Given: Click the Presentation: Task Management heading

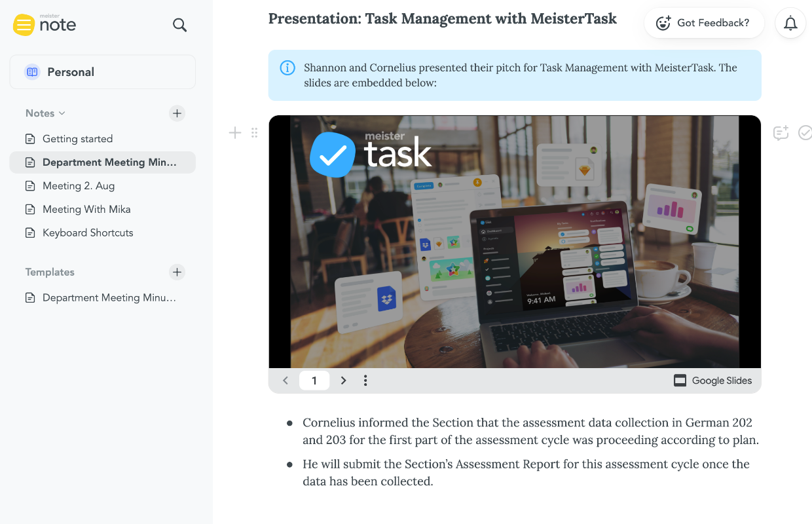Looking at the screenshot, I should 443,18.
